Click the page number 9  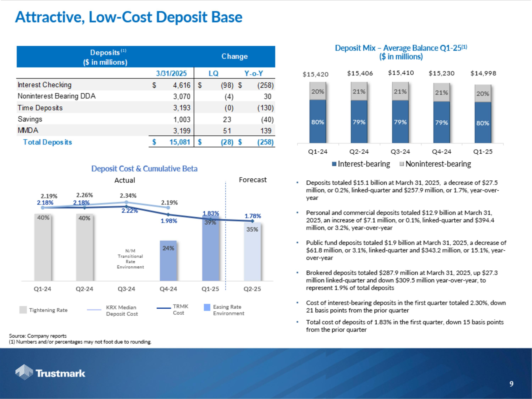point(511,384)
